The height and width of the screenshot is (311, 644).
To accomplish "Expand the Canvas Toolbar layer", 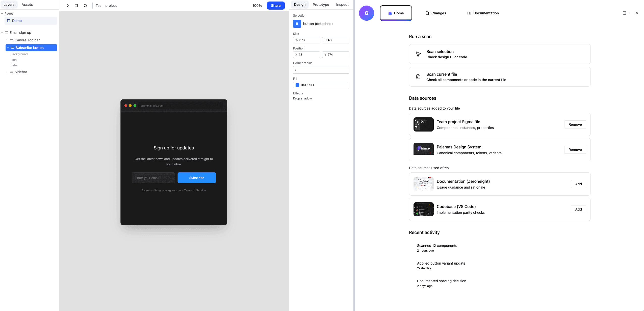I will tap(7, 40).
